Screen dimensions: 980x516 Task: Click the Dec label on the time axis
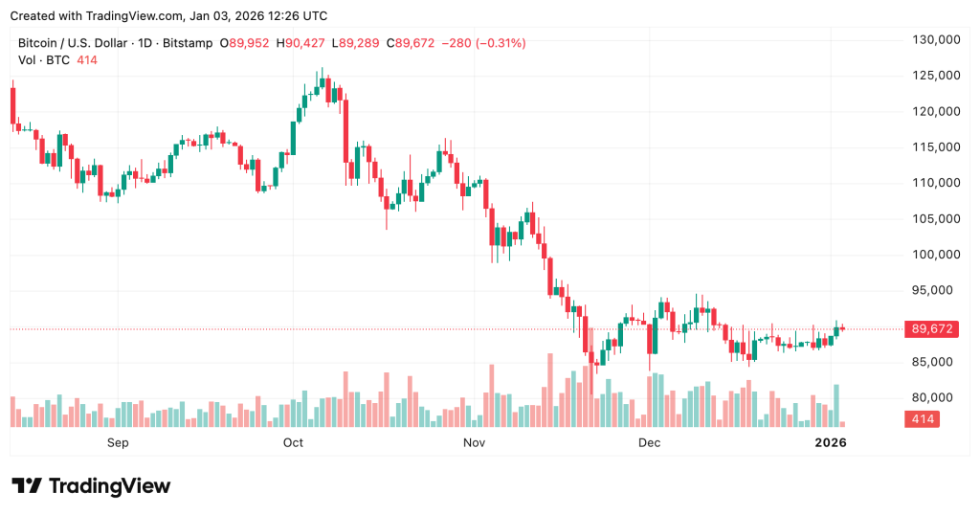tap(650, 442)
